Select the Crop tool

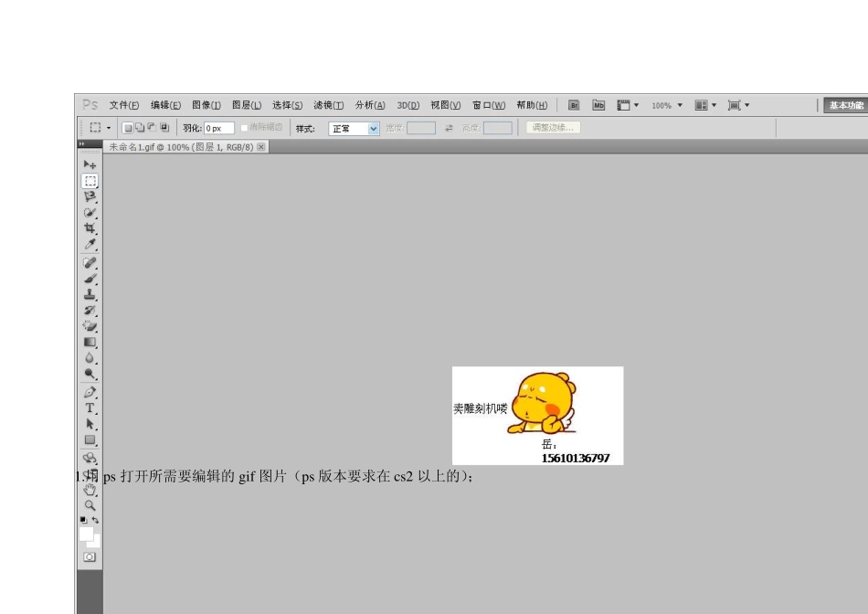pos(90,228)
